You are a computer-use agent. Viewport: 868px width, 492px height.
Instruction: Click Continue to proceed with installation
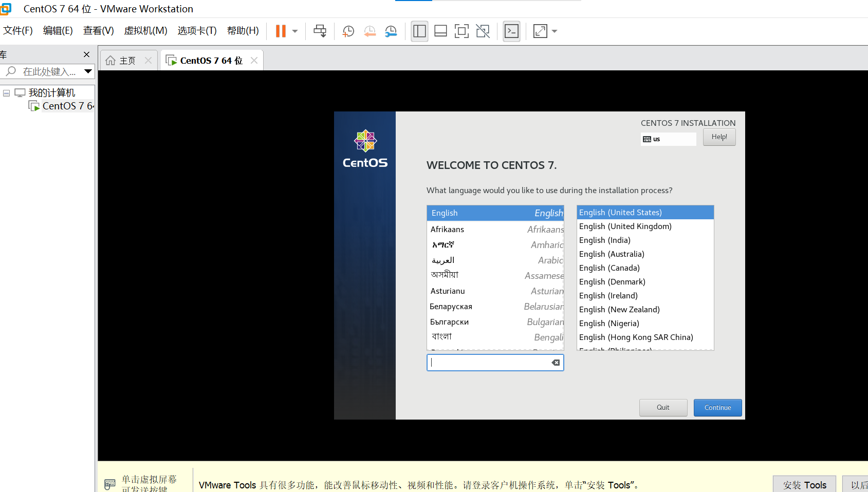(x=718, y=408)
